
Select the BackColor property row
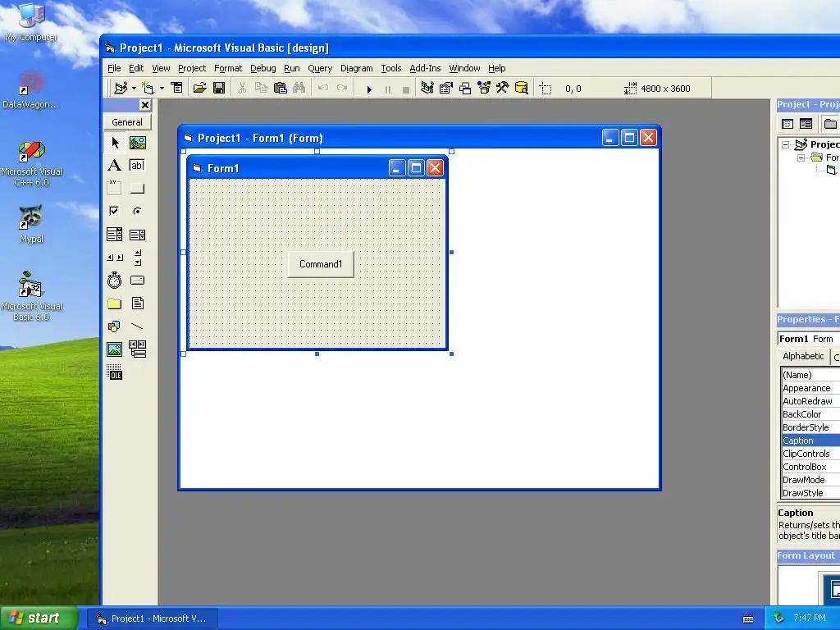(810, 414)
